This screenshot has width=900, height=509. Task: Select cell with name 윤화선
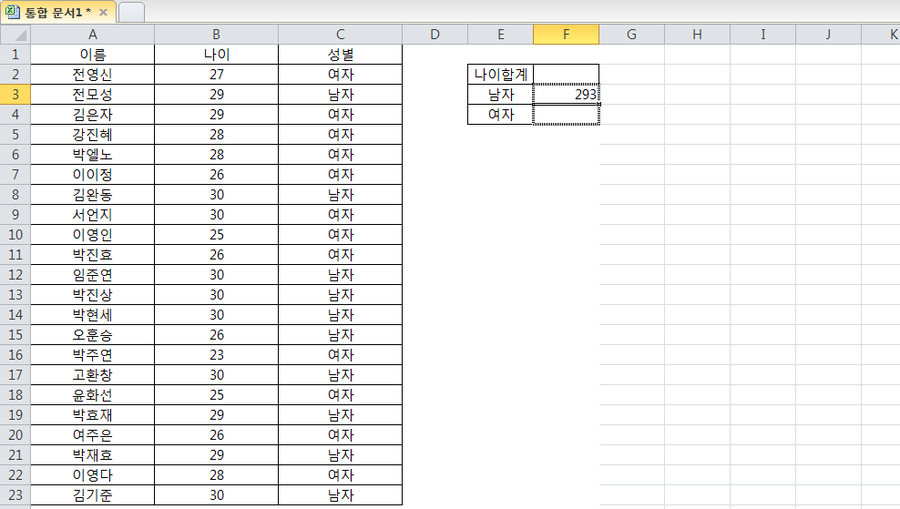(x=92, y=395)
